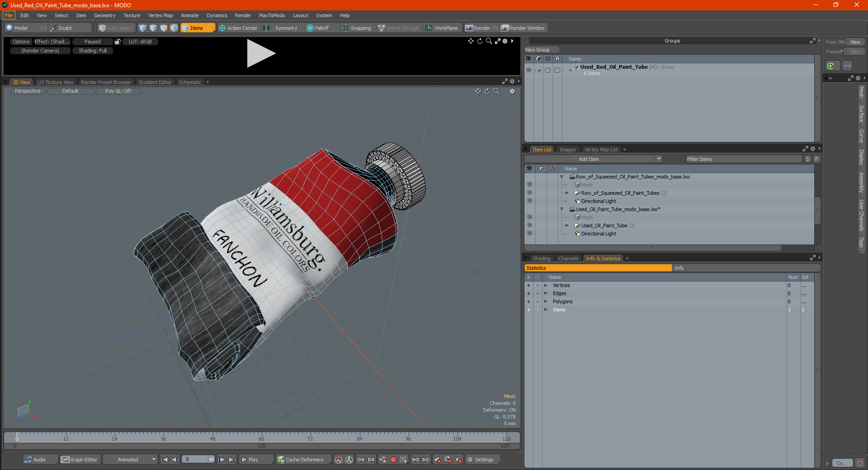Screen dimensions: 868x470
Task: Expand Row_of_Squeezed_Oil_Paint_Tubes item
Action: coord(567,193)
